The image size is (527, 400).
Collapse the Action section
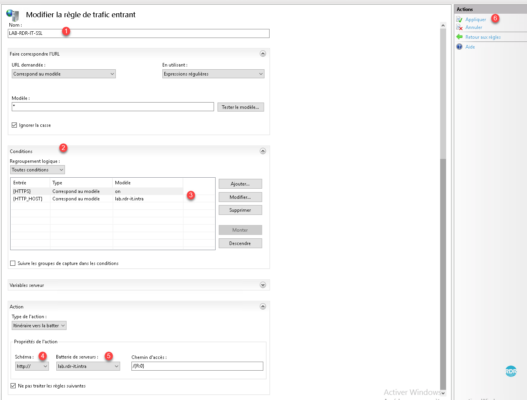(263, 307)
